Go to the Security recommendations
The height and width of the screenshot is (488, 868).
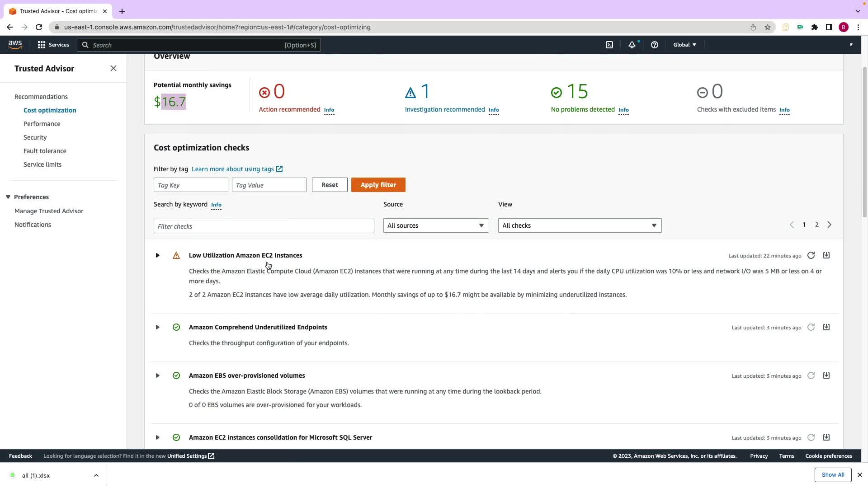coord(35,137)
